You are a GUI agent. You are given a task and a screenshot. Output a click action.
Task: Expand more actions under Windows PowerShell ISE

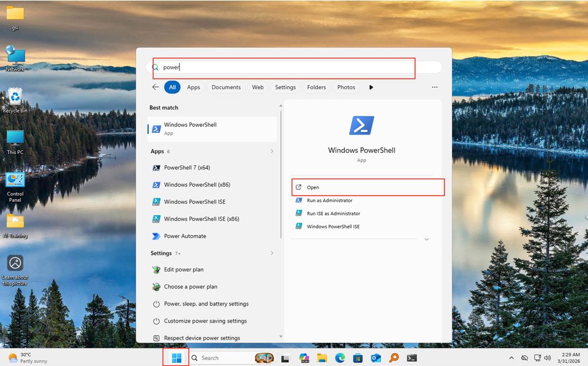coord(426,239)
